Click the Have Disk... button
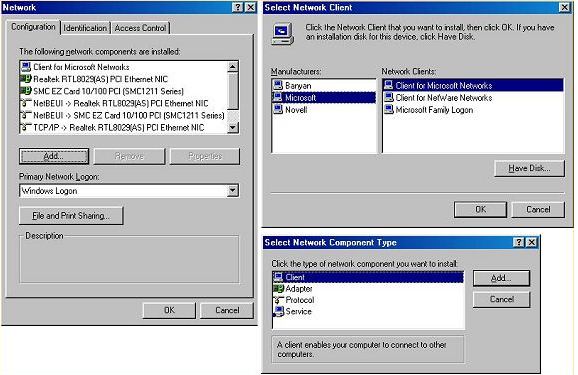The width and height of the screenshot is (578, 375). point(529,169)
